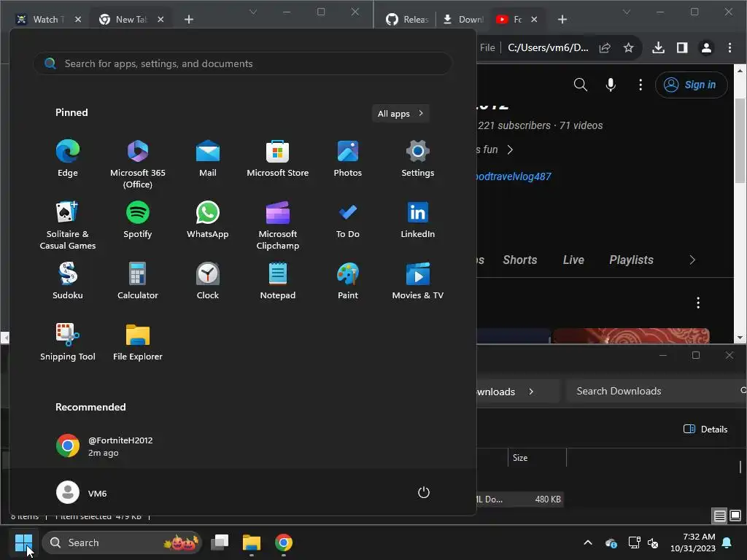
Task: Launch the Photos app
Action: (348, 158)
